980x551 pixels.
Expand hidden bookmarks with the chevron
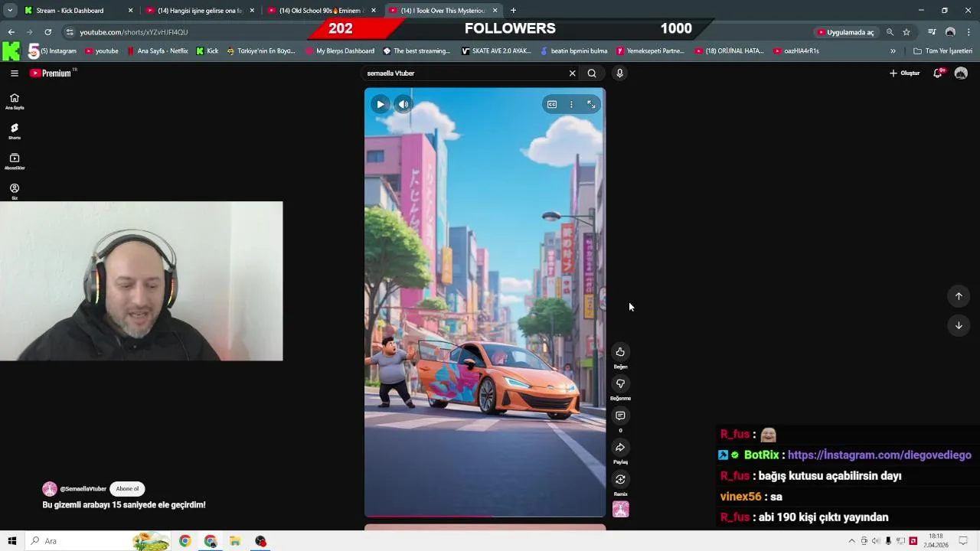[893, 51]
